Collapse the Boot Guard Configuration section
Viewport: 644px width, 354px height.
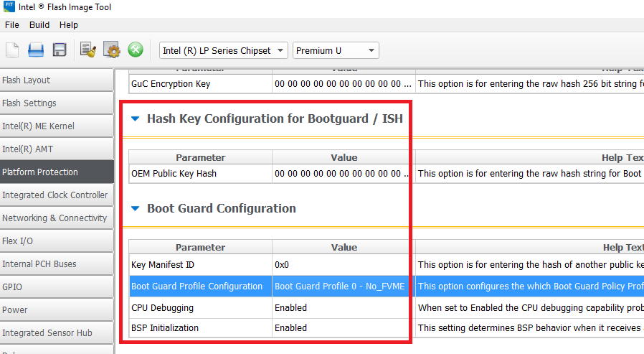(135, 208)
